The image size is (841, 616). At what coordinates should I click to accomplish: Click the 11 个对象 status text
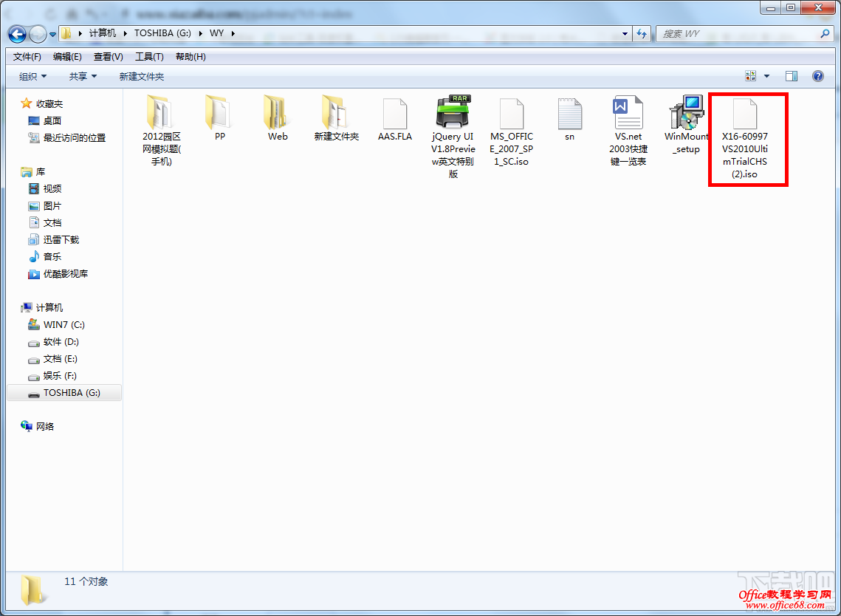tap(86, 582)
